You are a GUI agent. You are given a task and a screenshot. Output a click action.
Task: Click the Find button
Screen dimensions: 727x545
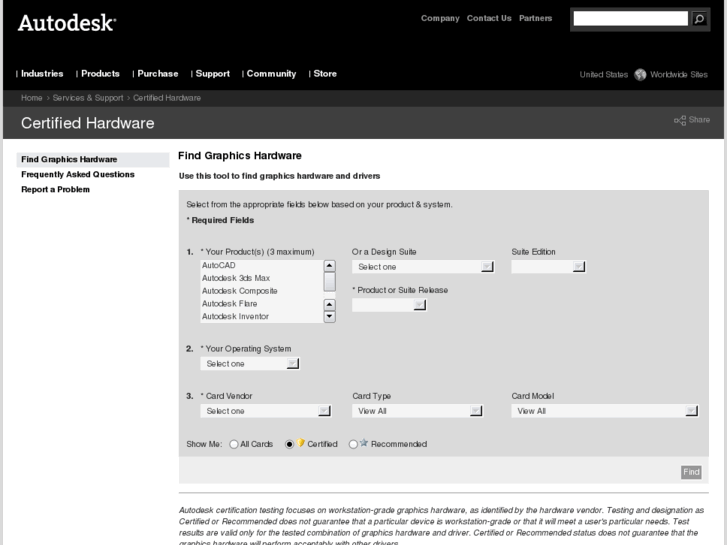pyautogui.click(x=691, y=472)
